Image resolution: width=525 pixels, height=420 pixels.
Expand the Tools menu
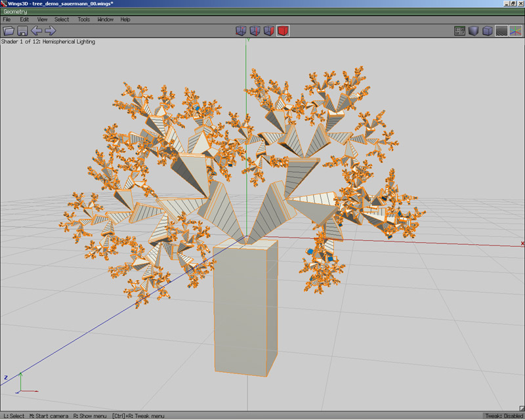coord(84,20)
